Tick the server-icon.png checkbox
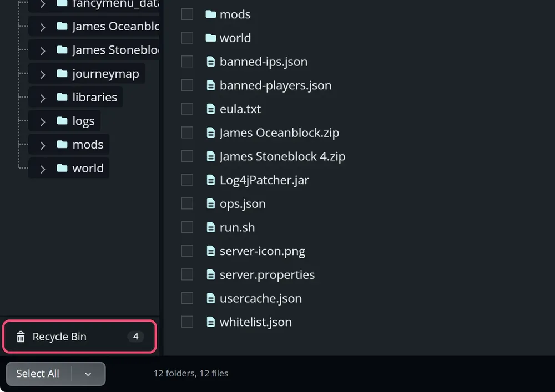The width and height of the screenshot is (555, 392). coord(187,251)
